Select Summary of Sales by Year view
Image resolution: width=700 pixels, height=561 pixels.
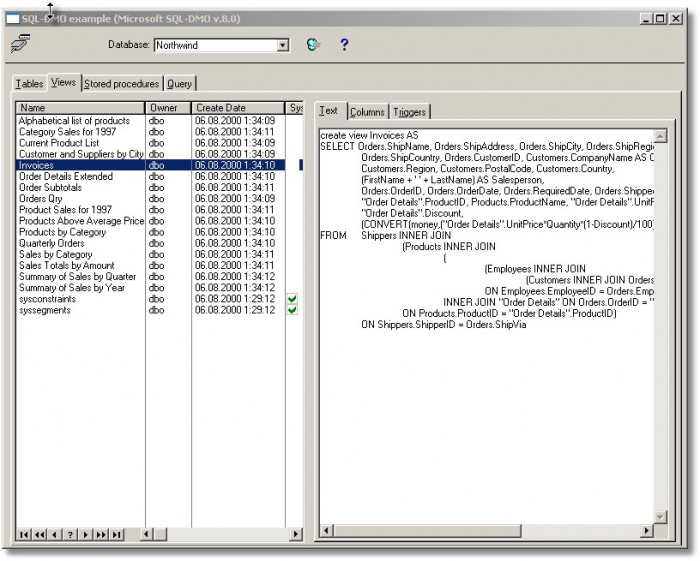coord(72,288)
